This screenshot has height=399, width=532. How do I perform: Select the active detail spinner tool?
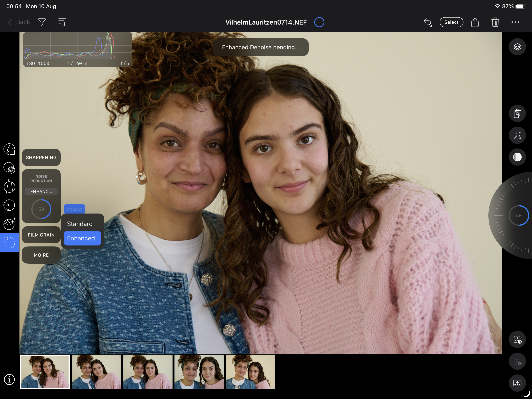tap(9, 243)
